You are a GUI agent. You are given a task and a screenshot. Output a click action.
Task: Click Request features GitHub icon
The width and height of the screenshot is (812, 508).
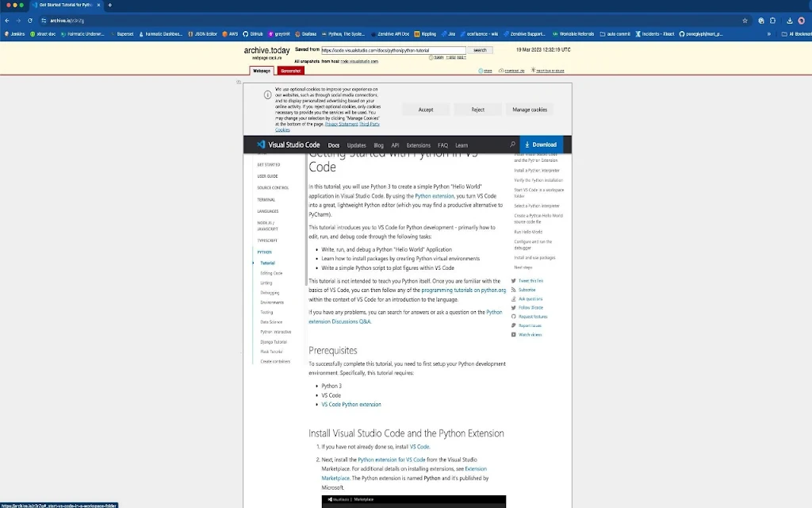pos(514,317)
